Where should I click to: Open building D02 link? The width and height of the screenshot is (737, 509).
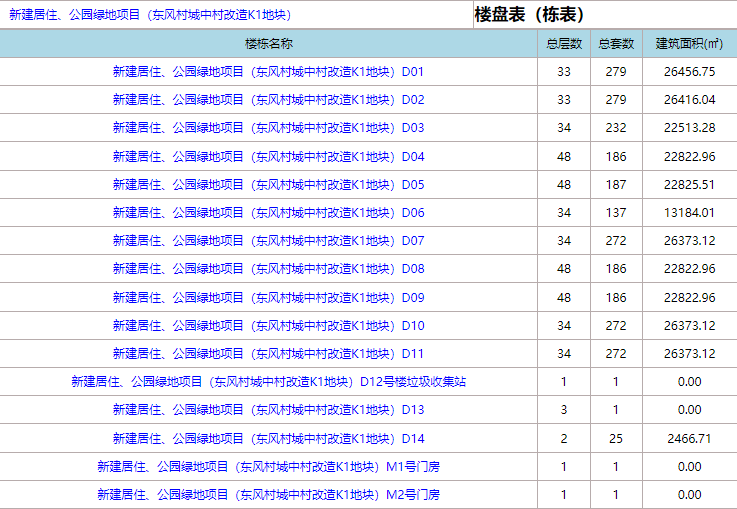point(268,100)
